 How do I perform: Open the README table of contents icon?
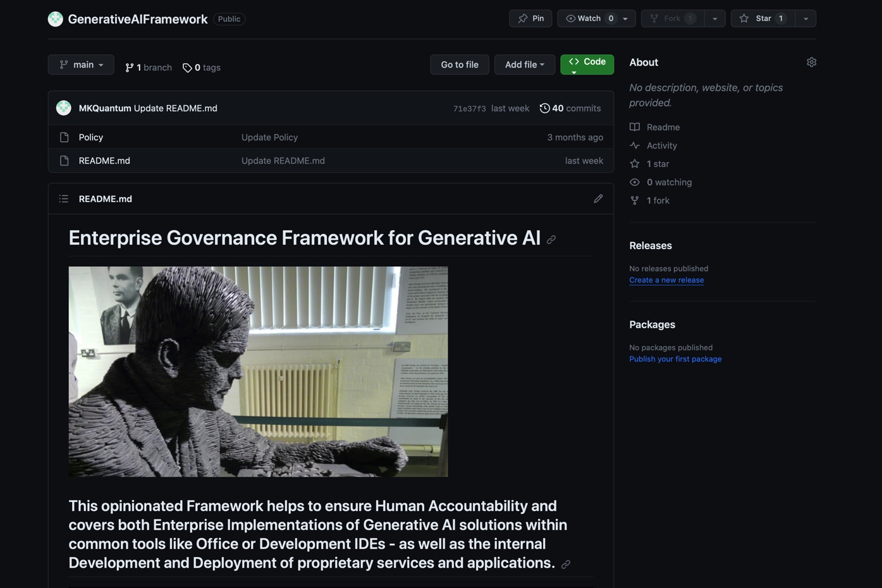pyautogui.click(x=63, y=199)
